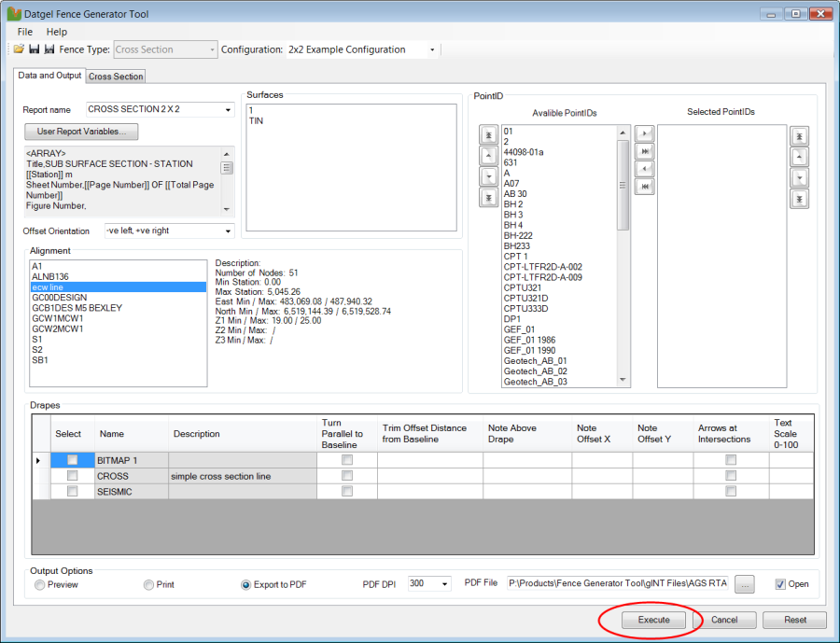
Task: Open the Configuration dropdown
Action: (432, 49)
